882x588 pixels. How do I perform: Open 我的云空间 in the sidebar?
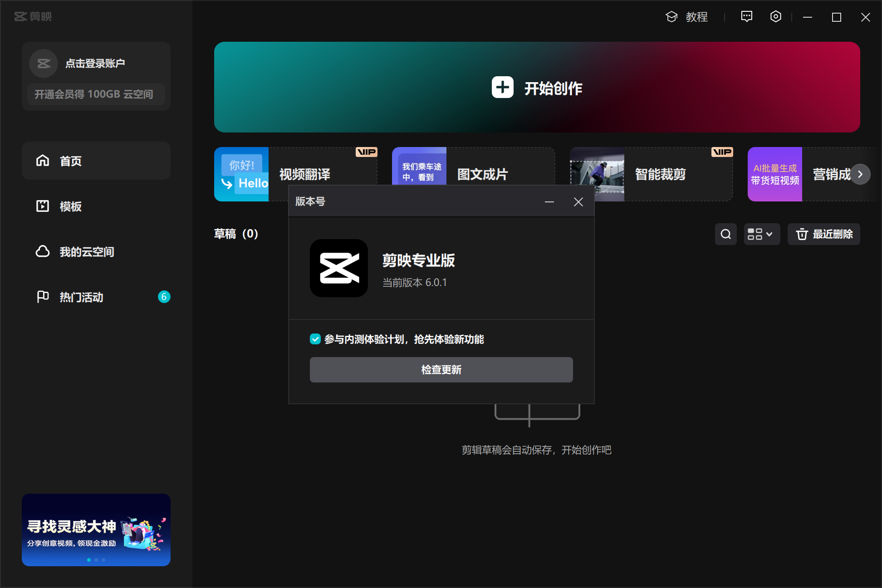point(96,251)
